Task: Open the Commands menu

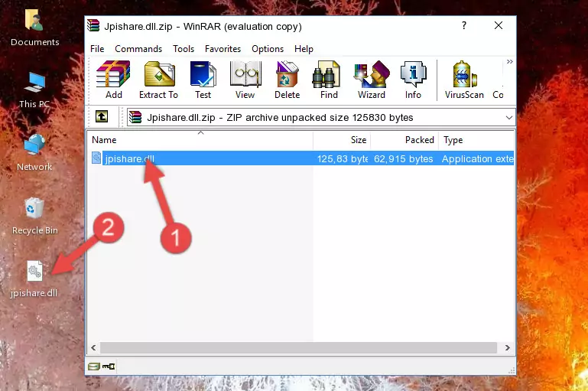Action: tap(138, 49)
